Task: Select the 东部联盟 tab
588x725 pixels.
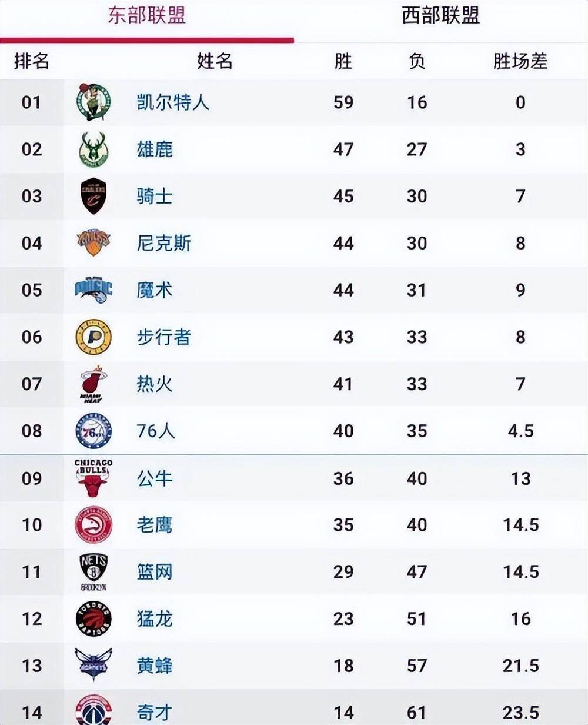Action: click(147, 16)
